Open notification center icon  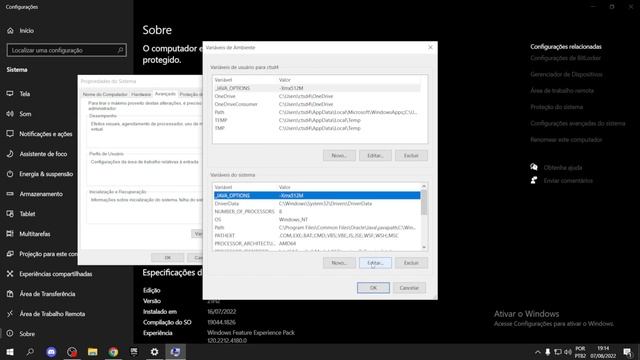tap(627, 352)
